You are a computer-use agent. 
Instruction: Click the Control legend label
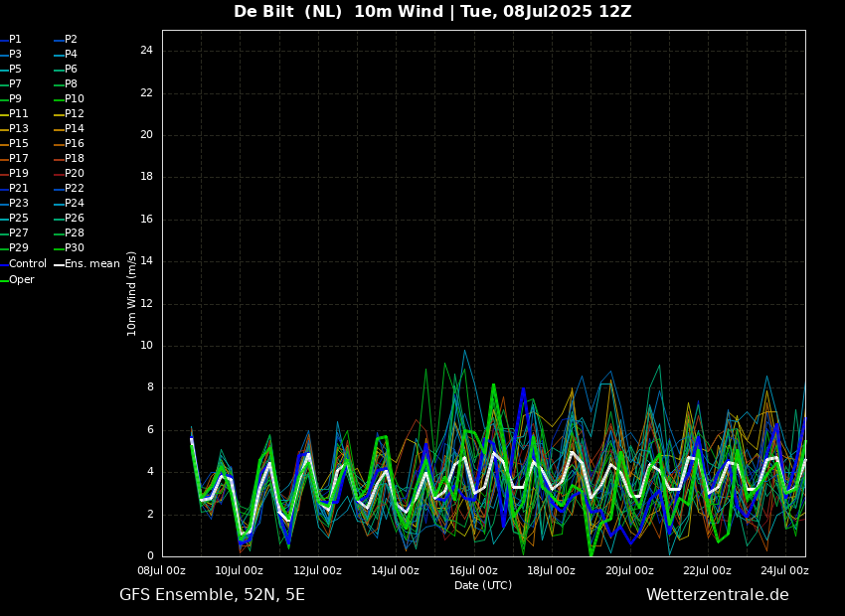(27, 264)
